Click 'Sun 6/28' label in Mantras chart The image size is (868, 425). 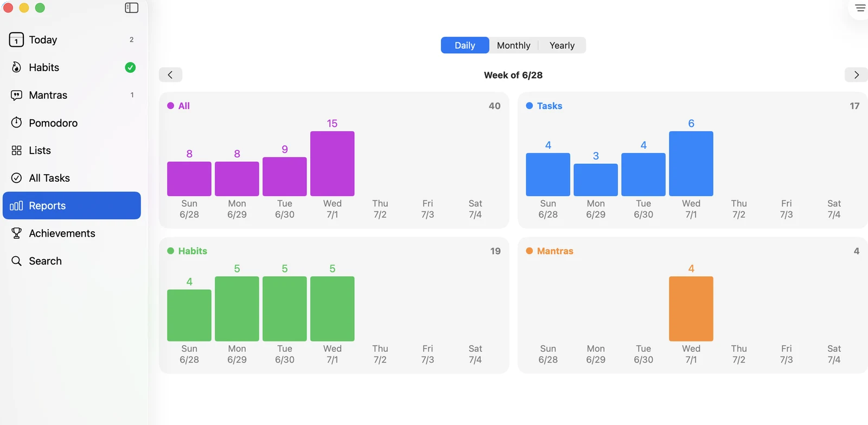[x=548, y=354]
